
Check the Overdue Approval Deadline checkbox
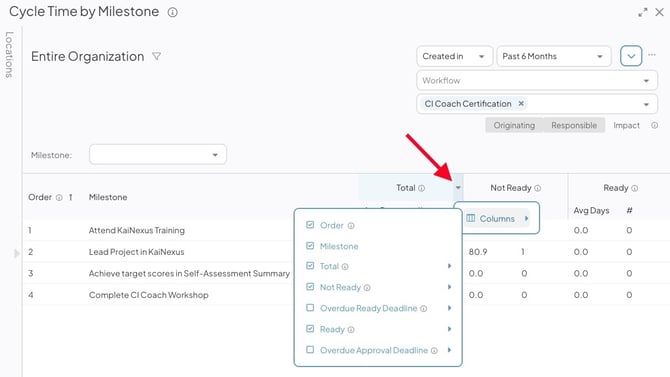tap(310, 350)
